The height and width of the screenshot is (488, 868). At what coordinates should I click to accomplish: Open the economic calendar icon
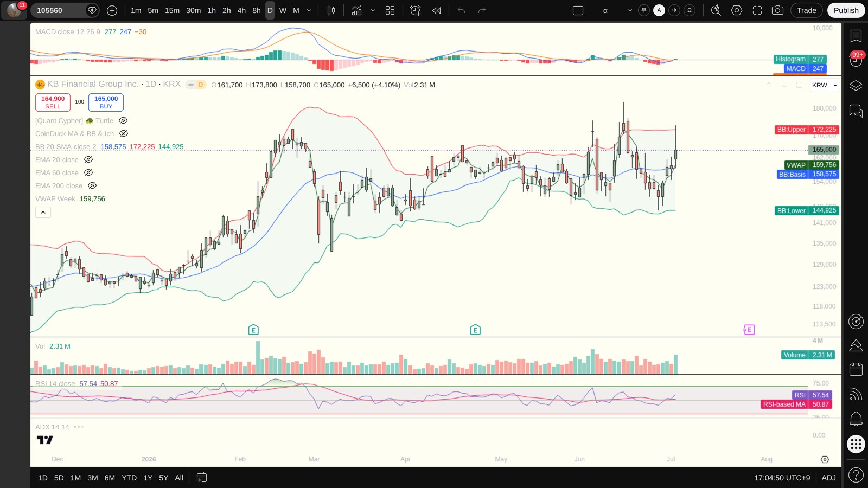pos(856,369)
